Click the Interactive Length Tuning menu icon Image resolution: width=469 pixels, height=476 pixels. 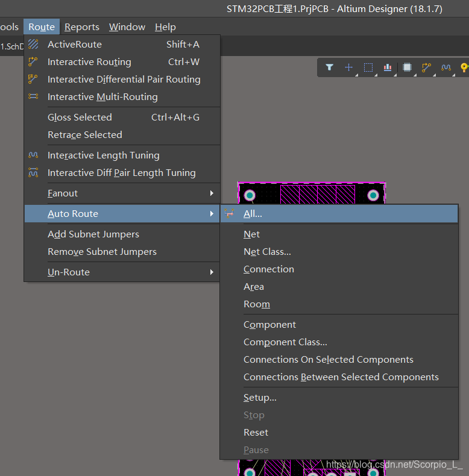(x=33, y=155)
